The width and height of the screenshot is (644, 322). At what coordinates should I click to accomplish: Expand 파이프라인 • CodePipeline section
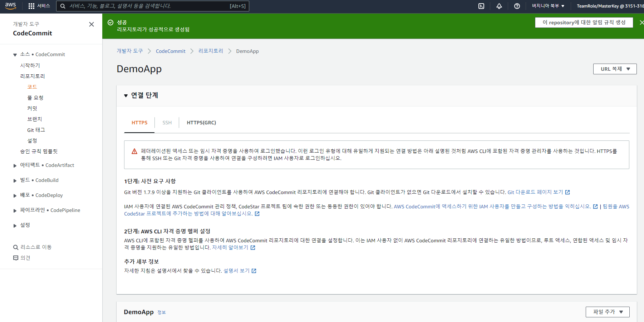(x=15, y=210)
